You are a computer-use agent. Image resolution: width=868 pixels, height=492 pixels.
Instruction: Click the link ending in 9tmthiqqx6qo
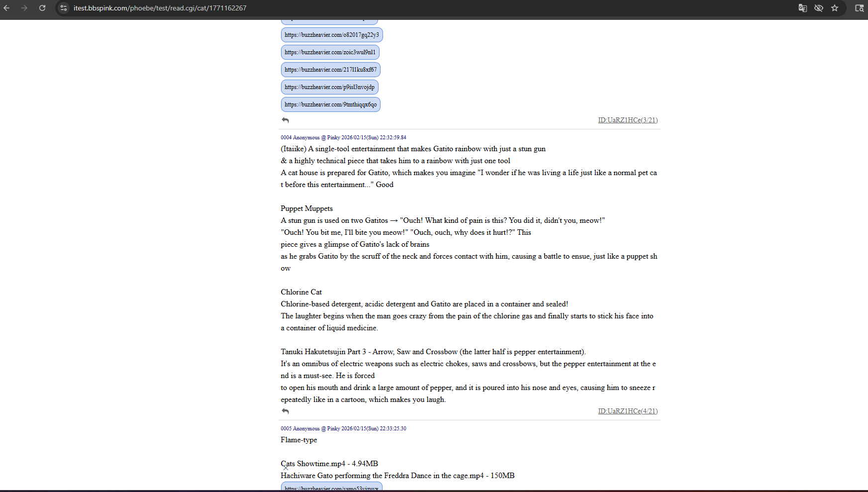[x=330, y=104]
